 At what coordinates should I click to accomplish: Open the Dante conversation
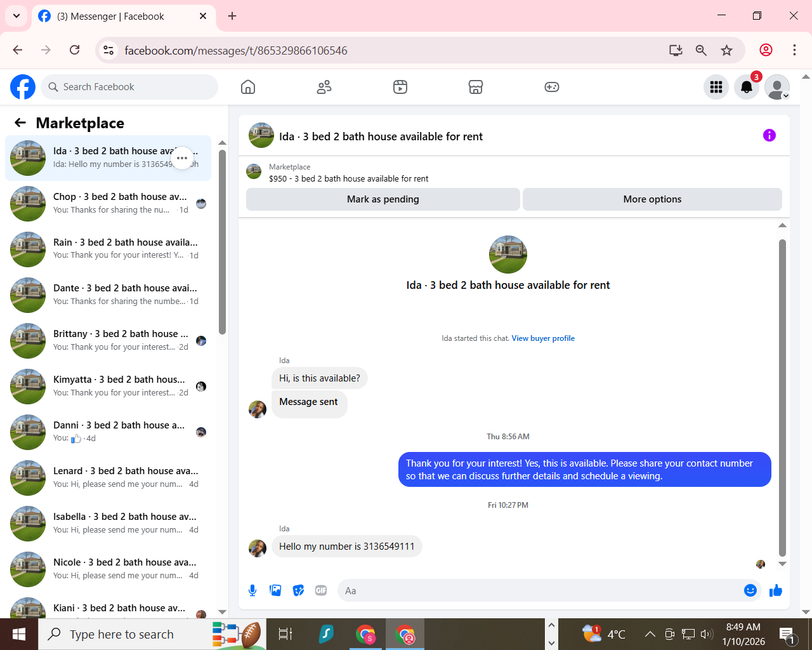click(x=108, y=295)
